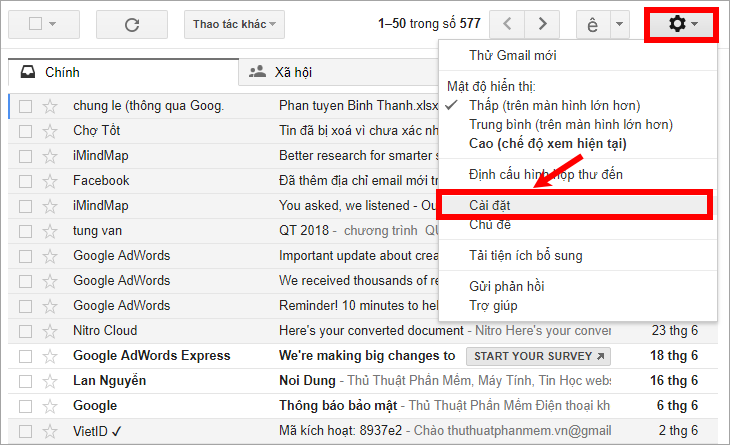Click the inbox icon on Chính tab
730x445 pixels.
pyautogui.click(x=28, y=72)
